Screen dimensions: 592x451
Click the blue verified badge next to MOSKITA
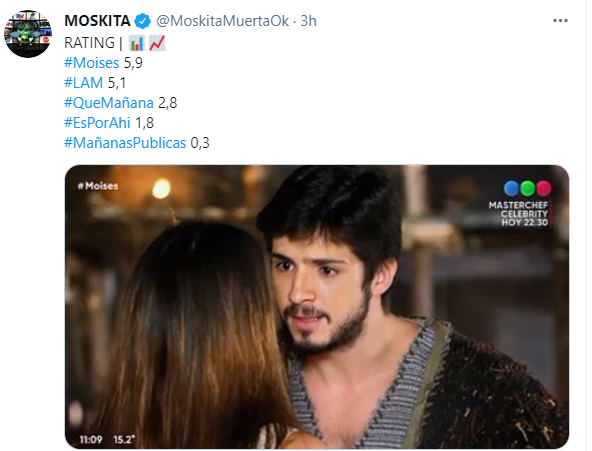(143, 21)
